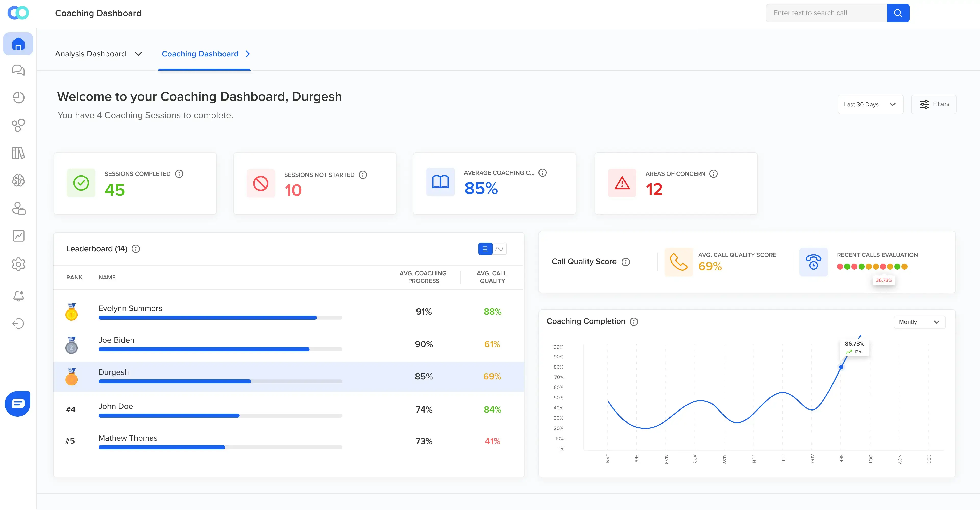
Task: Click the Sessions Completed info icon
Action: (x=179, y=174)
